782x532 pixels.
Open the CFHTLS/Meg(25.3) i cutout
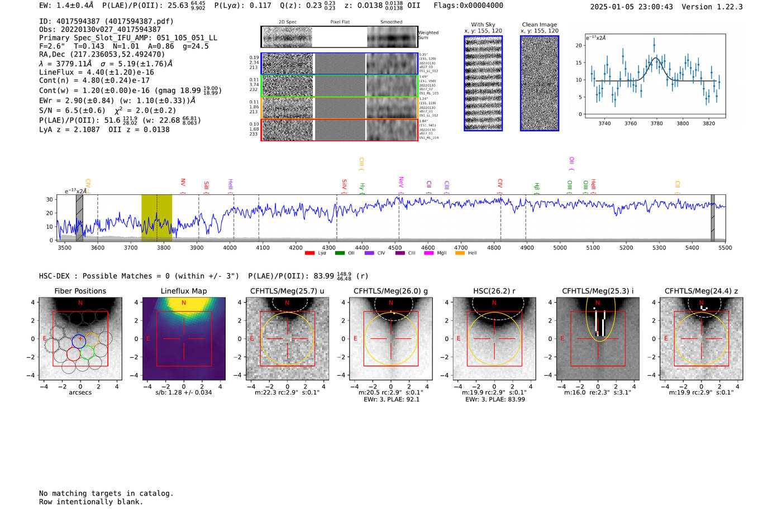(x=598, y=339)
